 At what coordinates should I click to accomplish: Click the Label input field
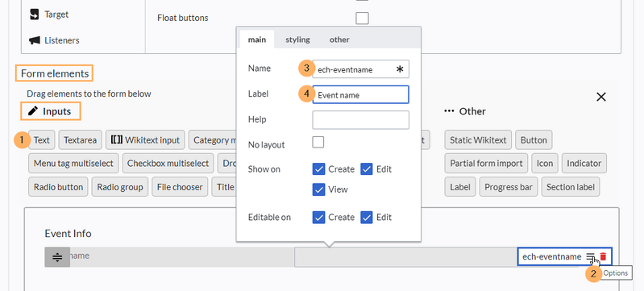point(360,94)
